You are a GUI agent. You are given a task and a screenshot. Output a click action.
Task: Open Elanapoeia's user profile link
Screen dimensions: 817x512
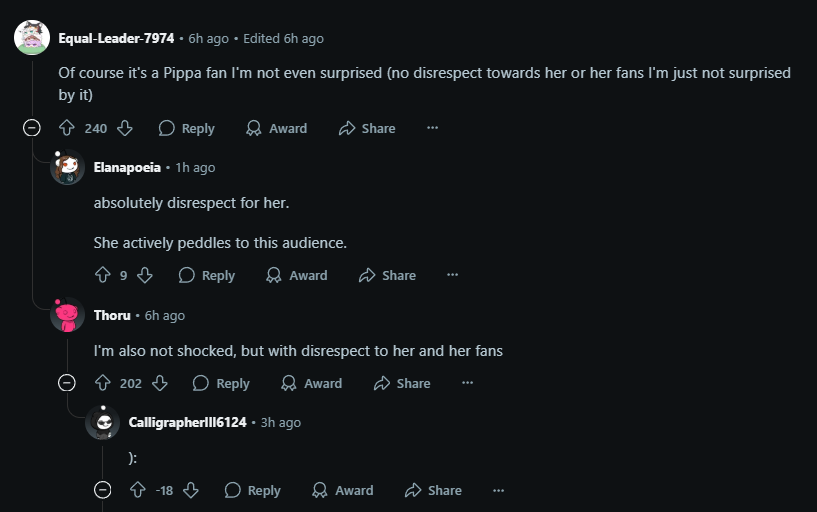(127, 167)
